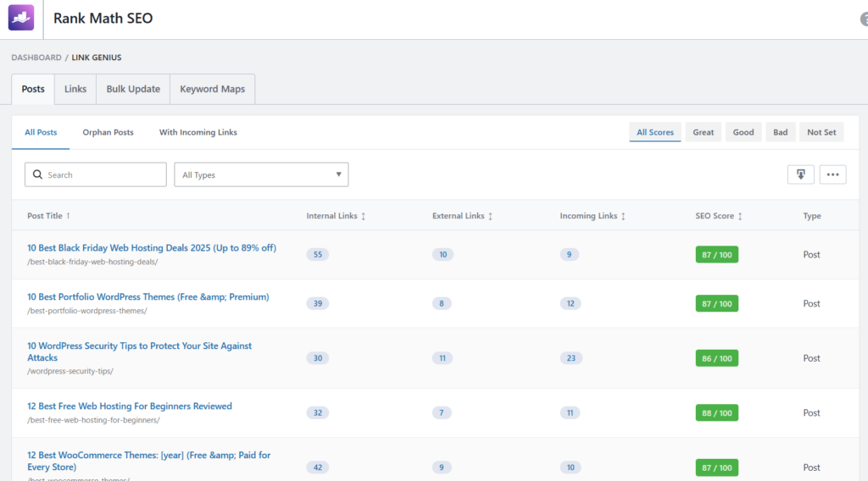Click the export/download icon button
The height and width of the screenshot is (481, 868).
(800, 174)
